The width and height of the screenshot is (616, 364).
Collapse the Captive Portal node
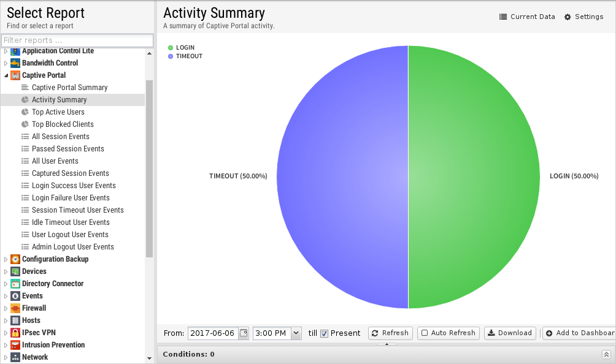6,75
